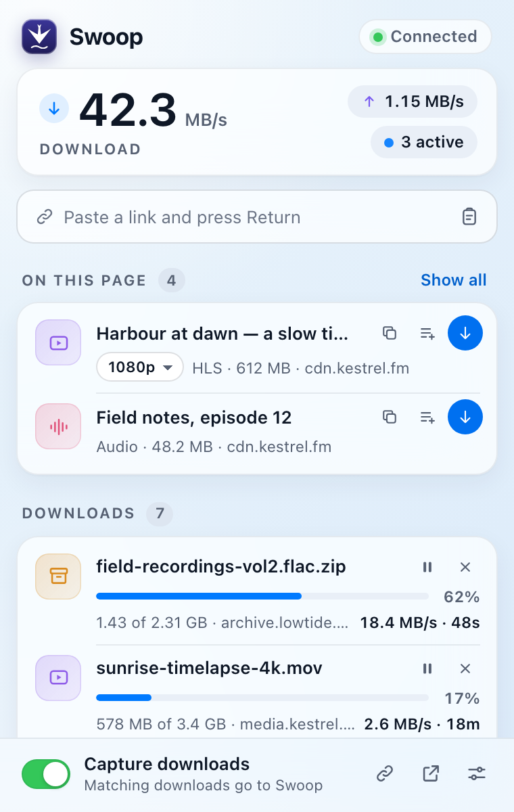Click the On This Page count badge 4
Screen dimensions: 514x812
[x=172, y=280]
